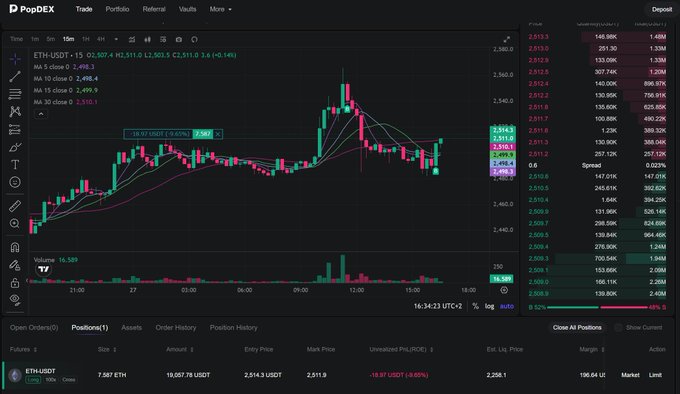
Task: Click the 2,510.6 bid price in order book
Action: click(538, 176)
